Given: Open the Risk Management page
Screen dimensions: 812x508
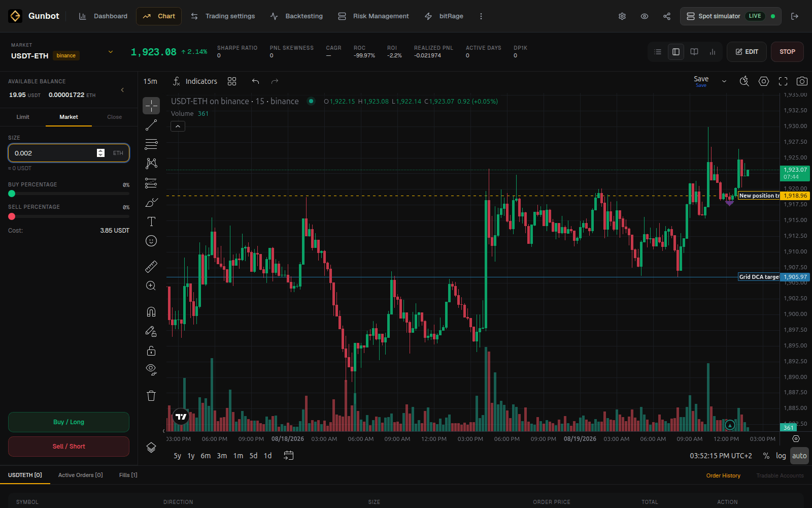Looking at the screenshot, I should (x=374, y=16).
